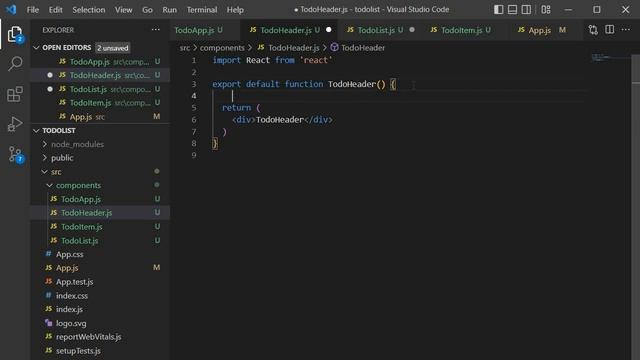This screenshot has width=640, height=360.
Task: Open setupTests.js in file tree
Action: [x=100, y=351]
